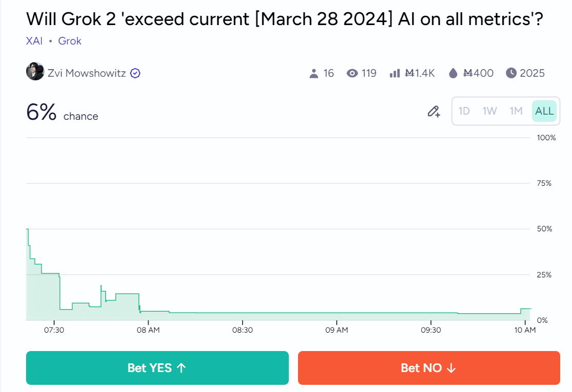Switch chart range to 1M
Image resolution: width=572 pixels, height=392 pixels.
(516, 111)
